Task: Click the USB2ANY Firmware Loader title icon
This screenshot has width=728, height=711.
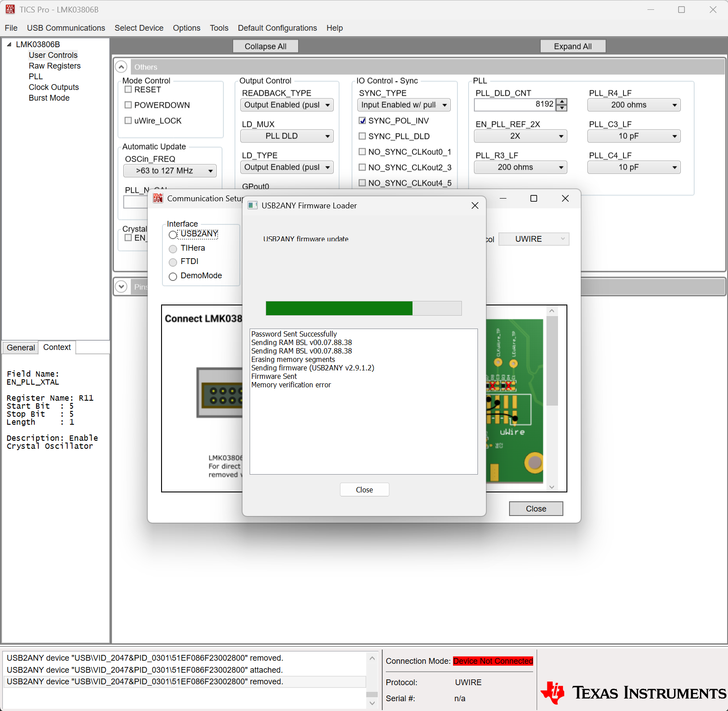Action: [x=252, y=205]
